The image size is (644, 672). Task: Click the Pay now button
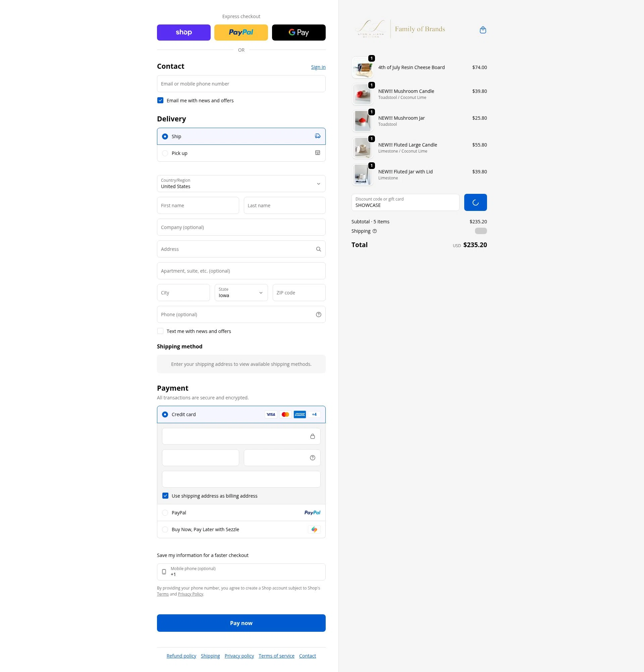(241, 623)
